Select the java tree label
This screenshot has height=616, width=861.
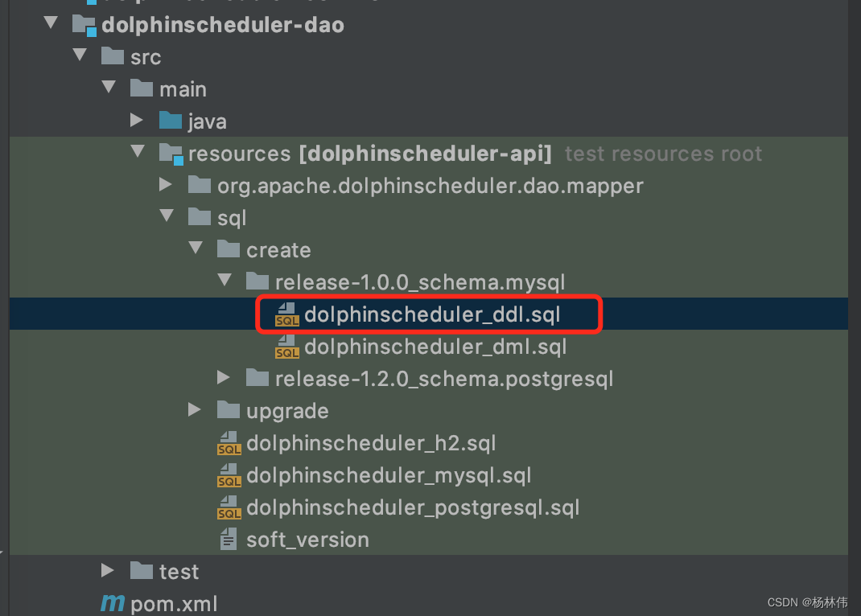[207, 121]
